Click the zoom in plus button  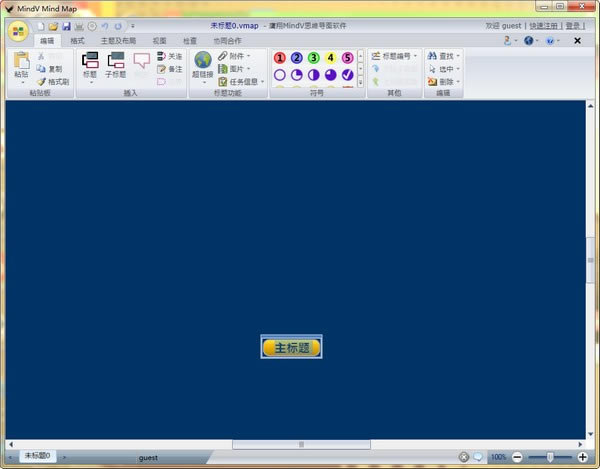(x=583, y=457)
